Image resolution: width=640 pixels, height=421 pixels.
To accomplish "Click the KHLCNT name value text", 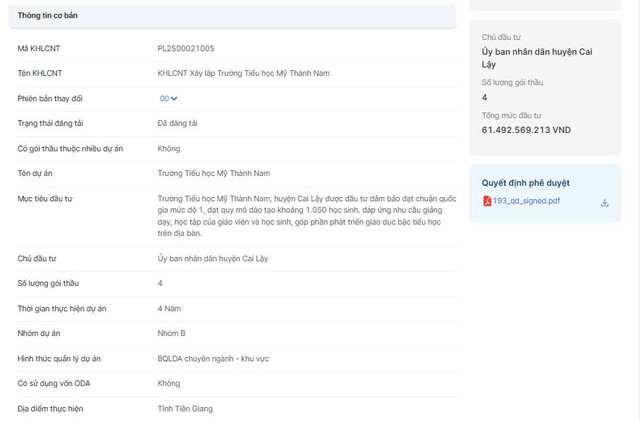I will [243, 73].
